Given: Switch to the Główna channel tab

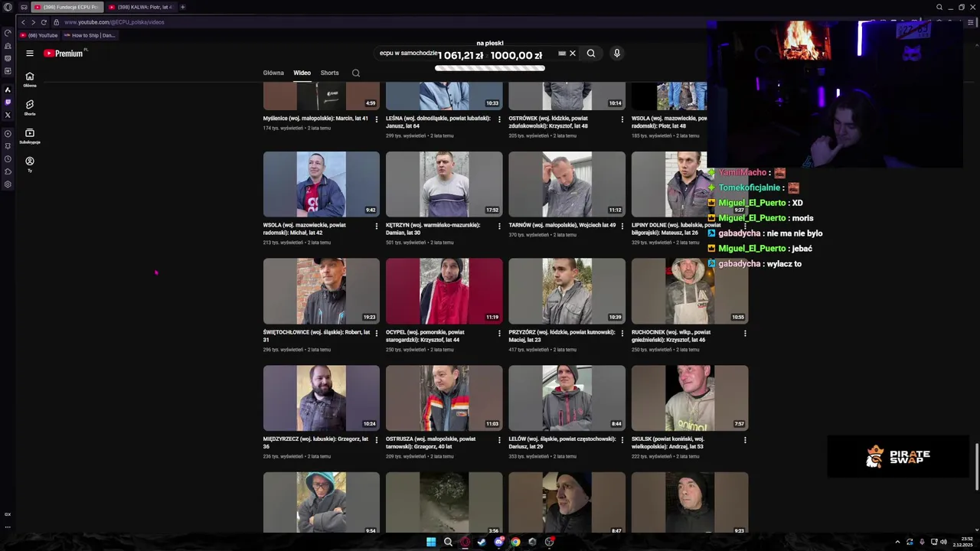Looking at the screenshot, I should click(273, 73).
